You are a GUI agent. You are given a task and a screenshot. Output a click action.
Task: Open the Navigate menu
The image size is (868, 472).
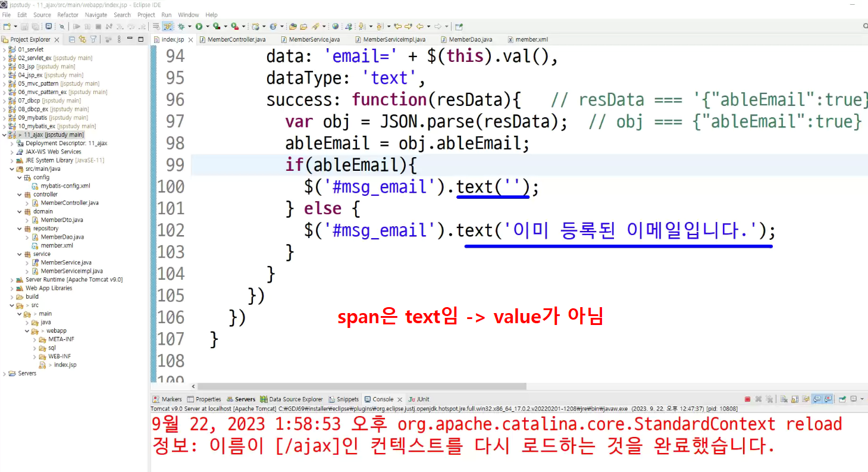pyautogui.click(x=96, y=15)
